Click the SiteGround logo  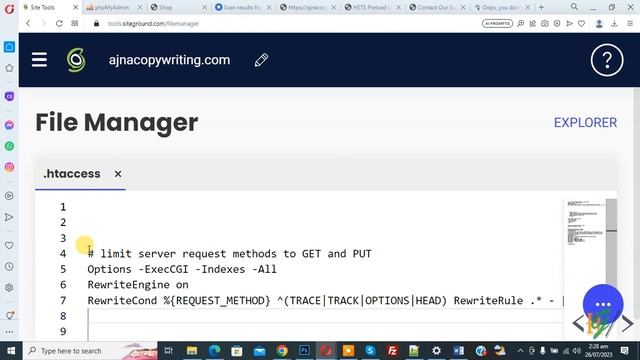(76, 60)
